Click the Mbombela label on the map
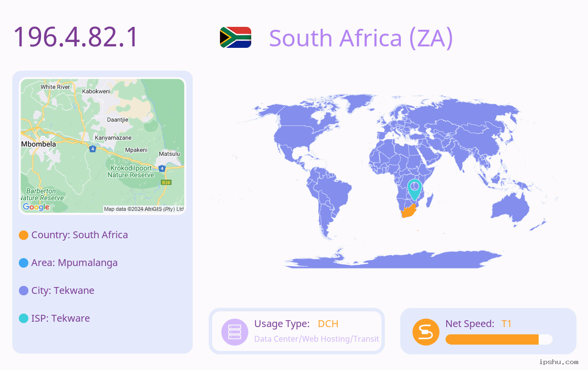The image size is (588, 370). click(x=39, y=144)
